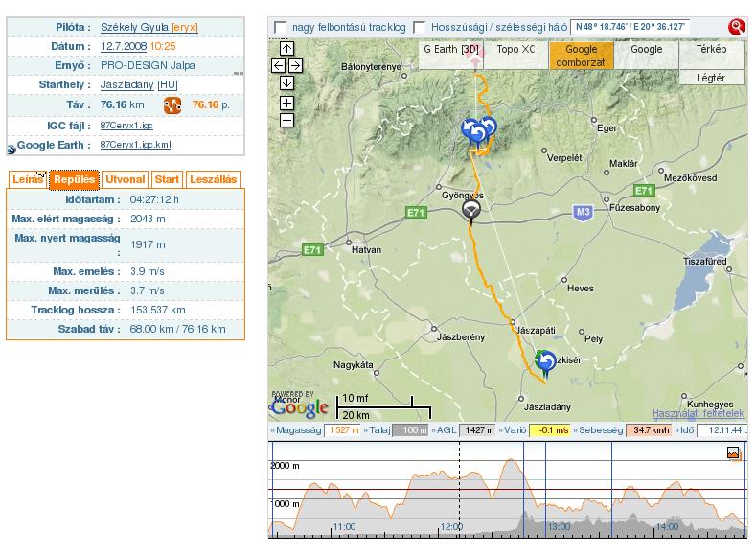Image resolution: width=756 pixels, height=556 pixels.
Task: Open the date 12.7.2008 link
Action: pyautogui.click(x=124, y=46)
